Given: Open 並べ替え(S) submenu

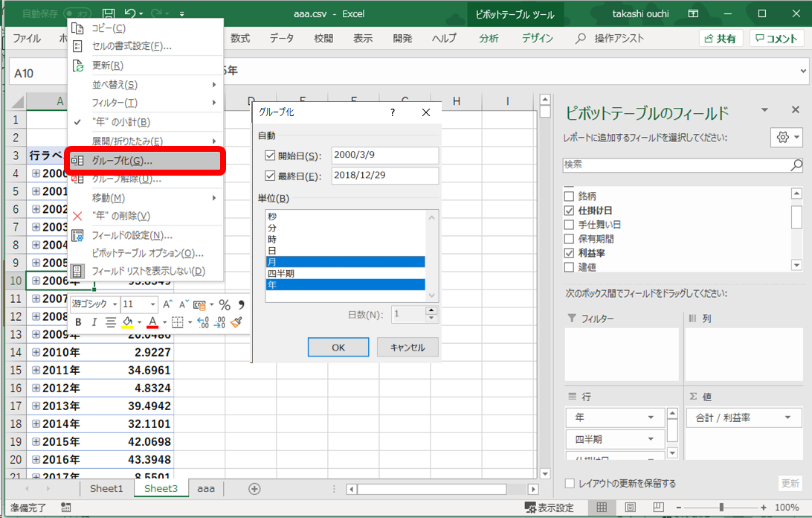Looking at the screenshot, I should coord(145,85).
